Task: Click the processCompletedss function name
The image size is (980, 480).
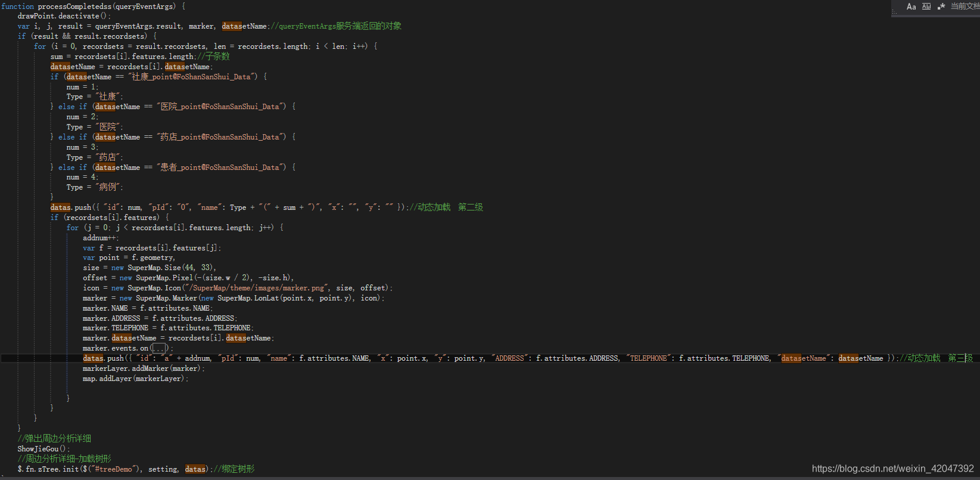Action: [74, 6]
